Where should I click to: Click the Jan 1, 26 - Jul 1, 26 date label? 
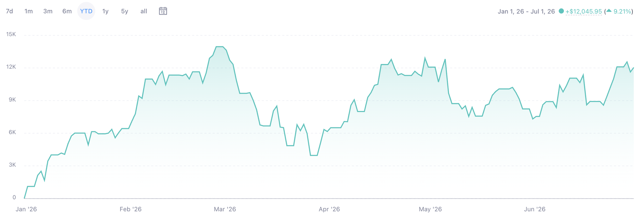click(526, 12)
